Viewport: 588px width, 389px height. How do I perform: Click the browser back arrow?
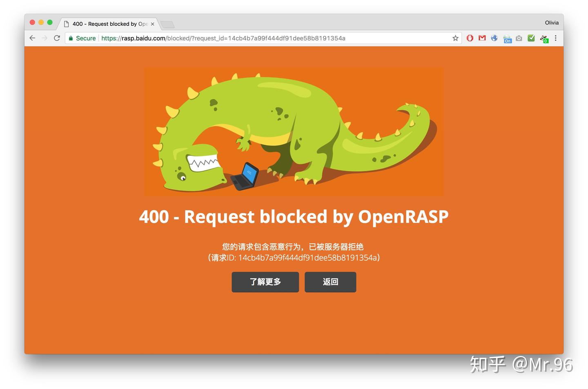pos(33,38)
